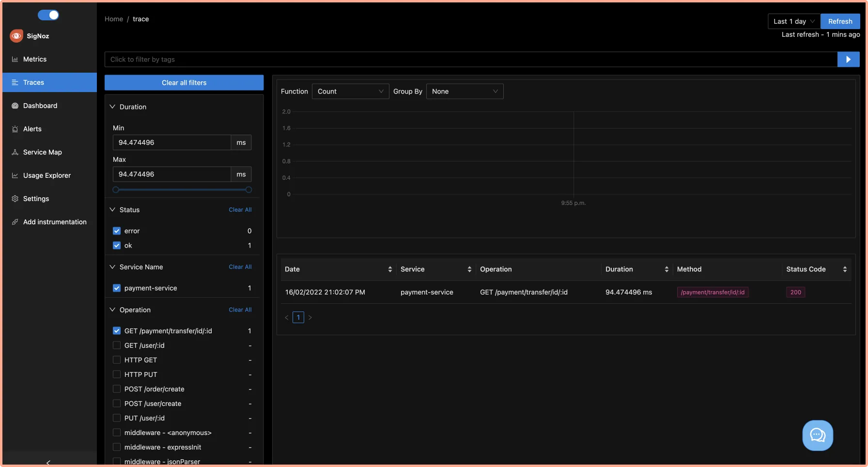Viewport: 868px width, 467px height.
Task: Change time range using Last 1 day dropdown
Action: pyautogui.click(x=793, y=21)
